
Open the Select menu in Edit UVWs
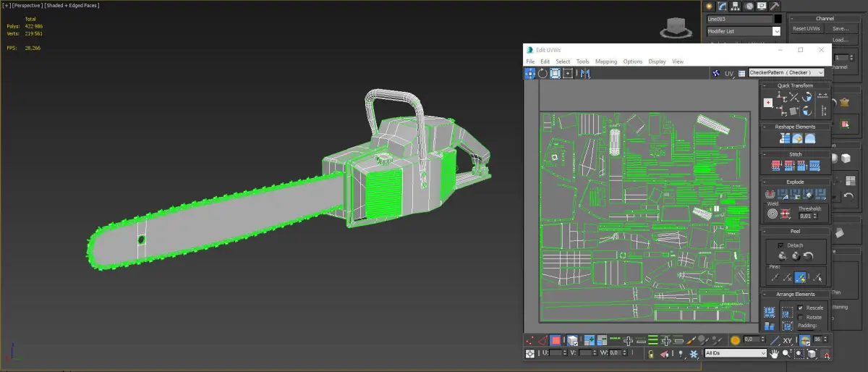point(563,62)
